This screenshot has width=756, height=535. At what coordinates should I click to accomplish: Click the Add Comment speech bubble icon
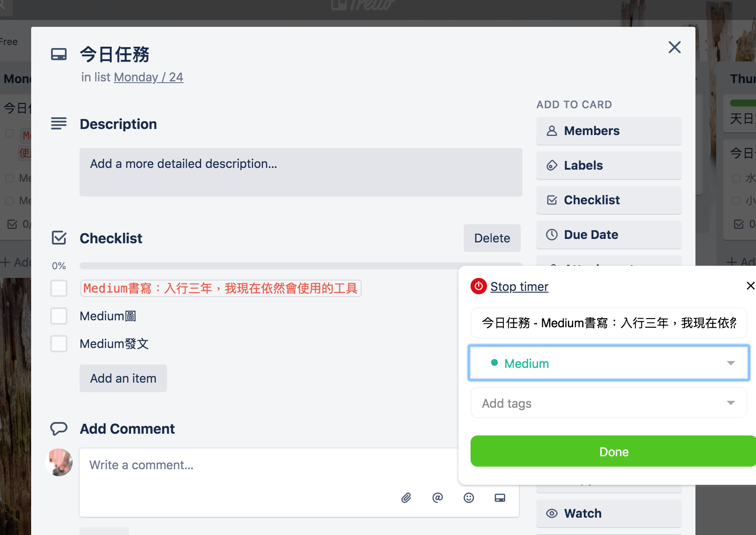(x=59, y=429)
